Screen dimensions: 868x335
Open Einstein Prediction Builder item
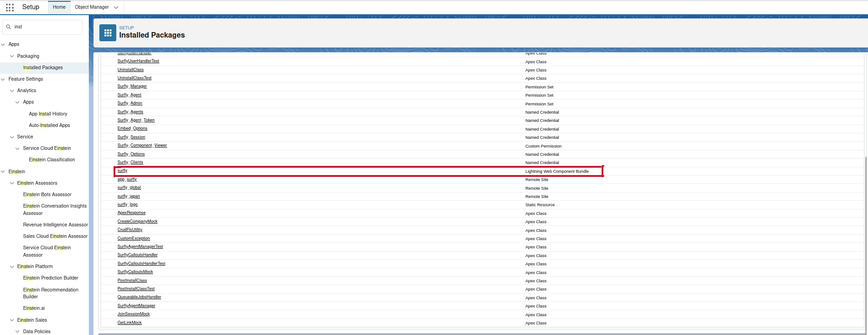(x=51, y=278)
